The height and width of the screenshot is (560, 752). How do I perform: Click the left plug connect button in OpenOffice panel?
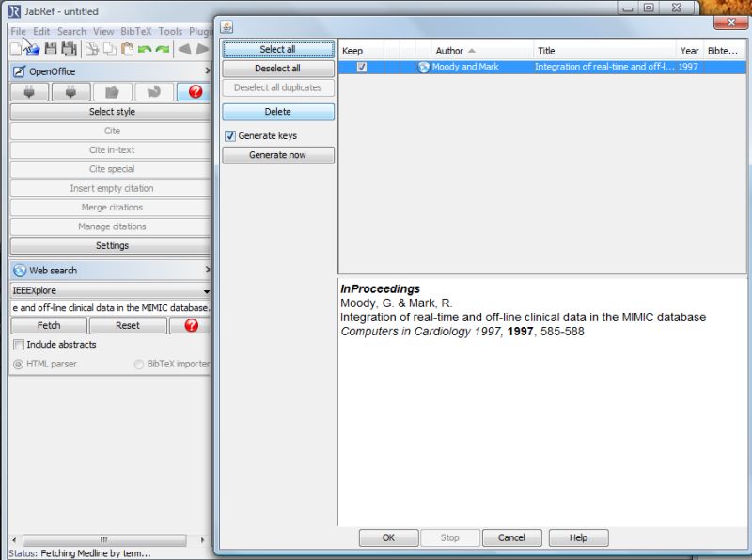pos(29,91)
